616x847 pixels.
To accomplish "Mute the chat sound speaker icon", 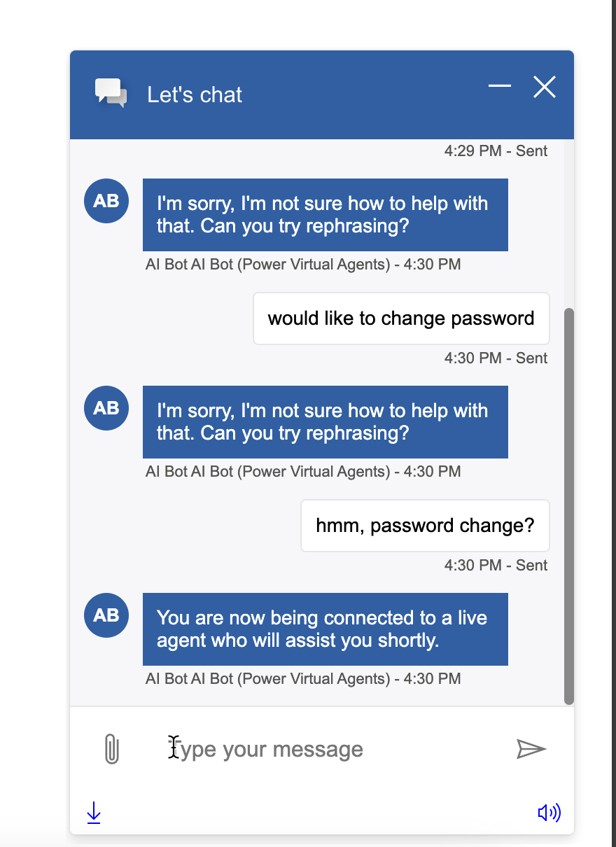I will click(x=549, y=813).
